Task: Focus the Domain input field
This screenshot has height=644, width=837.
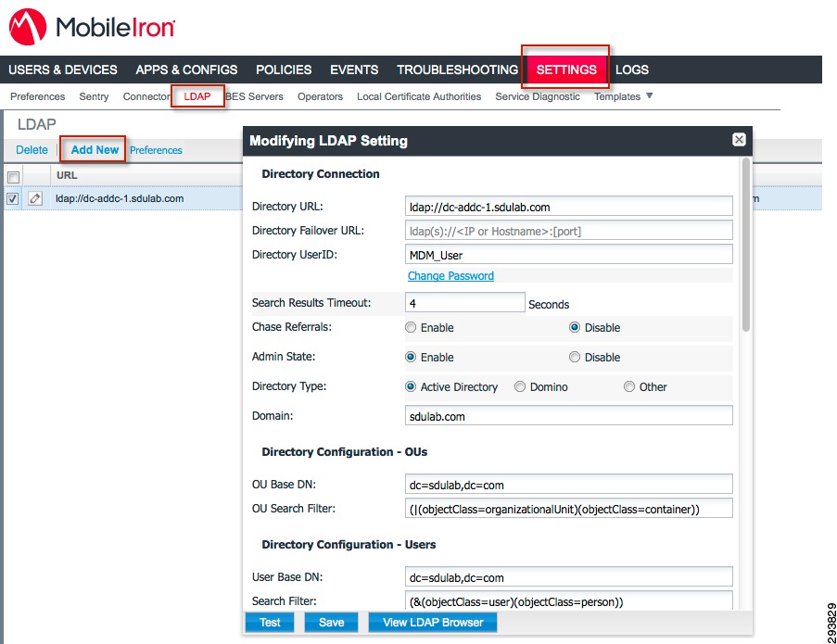Action: (568, 416)
